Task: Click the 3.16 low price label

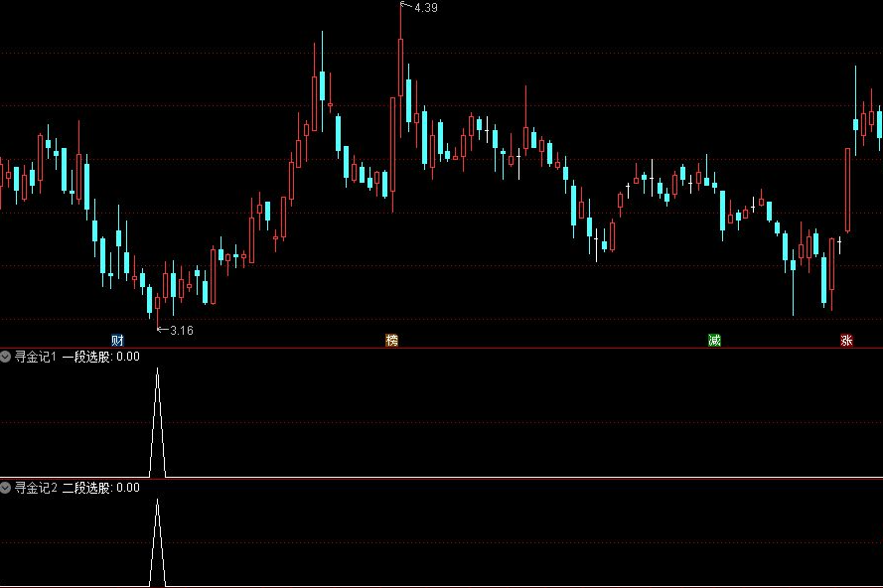Action: point(182,331)
